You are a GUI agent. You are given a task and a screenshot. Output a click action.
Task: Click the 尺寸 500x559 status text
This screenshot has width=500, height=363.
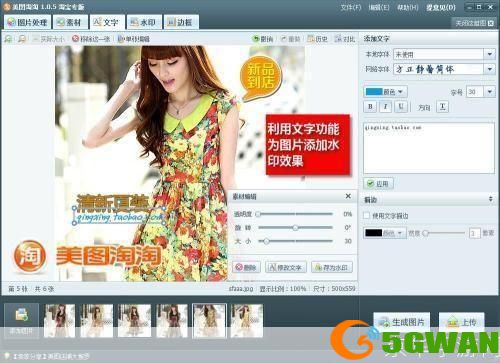pyautogui.click(x=334, y=288)
